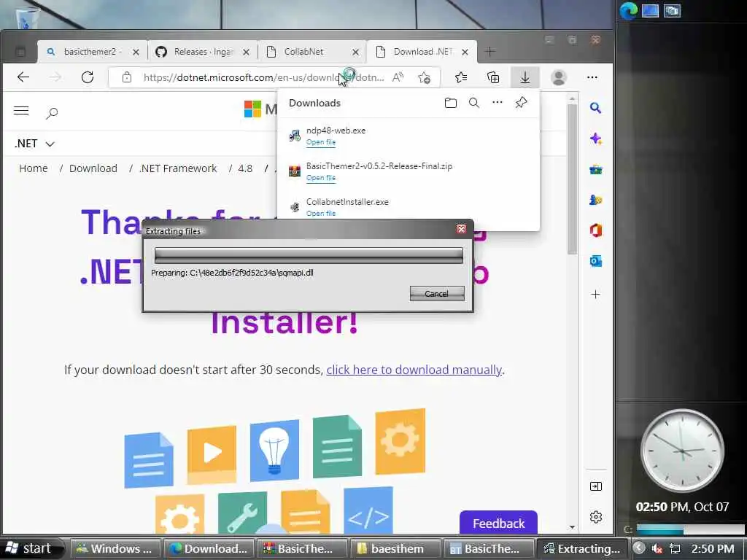Cancel the Extracting files dialog
This screenshot has height=560, width=747.
click(437, 293)
